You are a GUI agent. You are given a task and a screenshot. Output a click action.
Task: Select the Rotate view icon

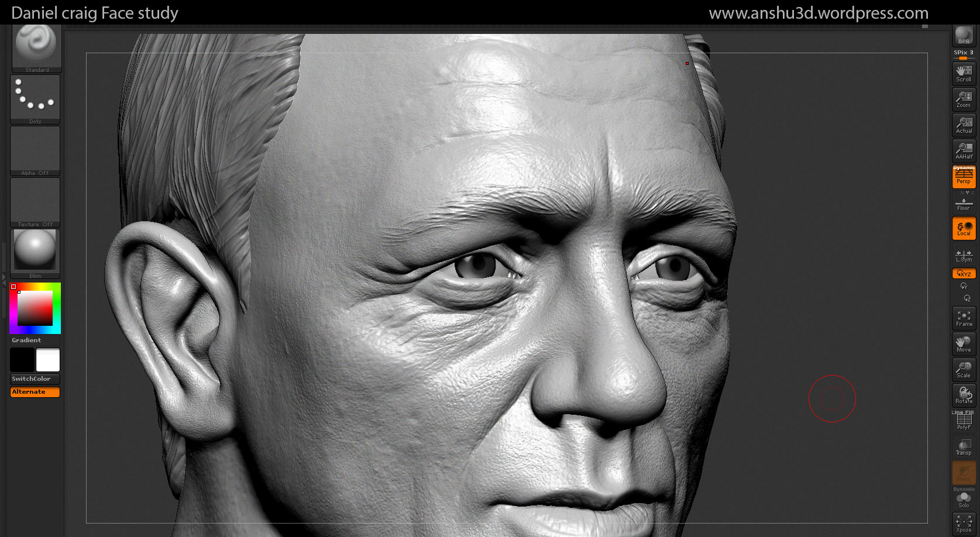[964, 395]
